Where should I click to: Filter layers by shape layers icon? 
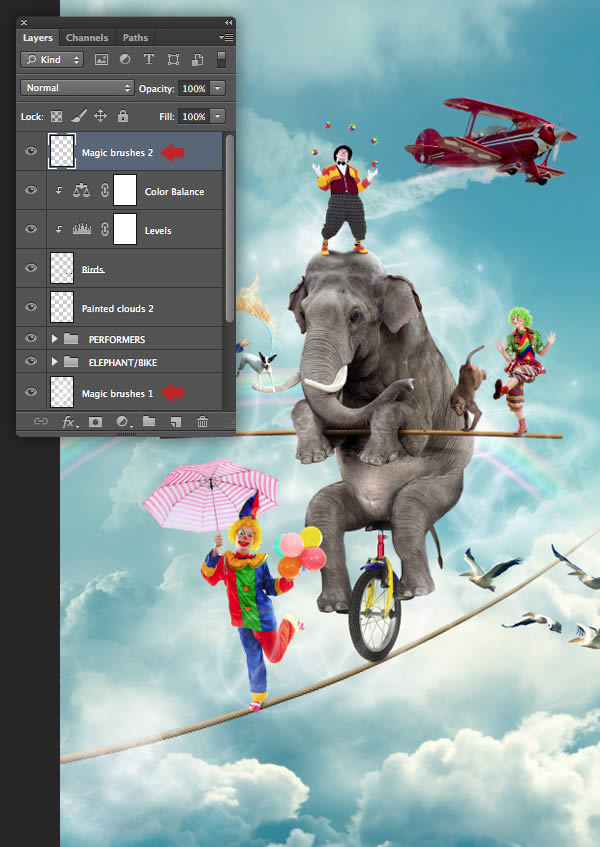[x=173, y=59]
